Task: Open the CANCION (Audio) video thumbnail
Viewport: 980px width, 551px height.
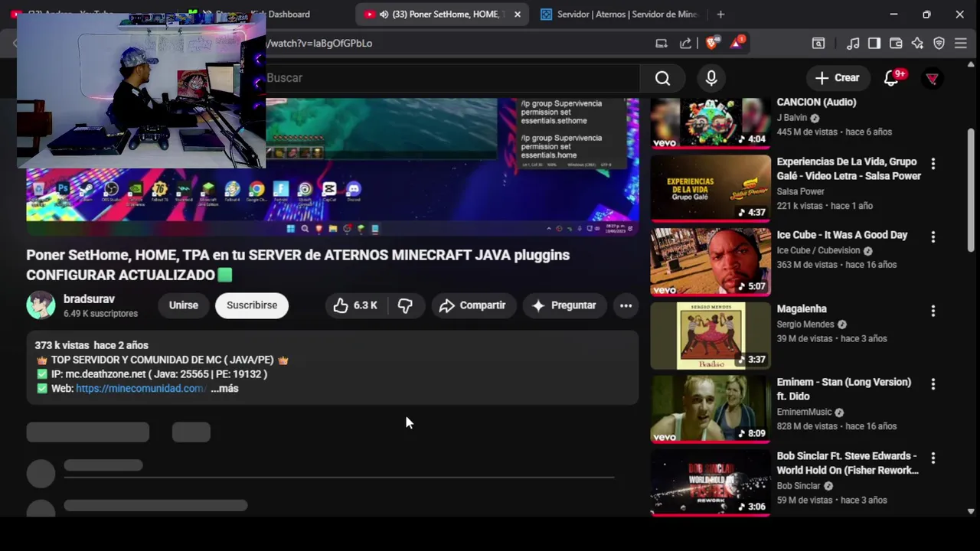Action: pos(710,122)
